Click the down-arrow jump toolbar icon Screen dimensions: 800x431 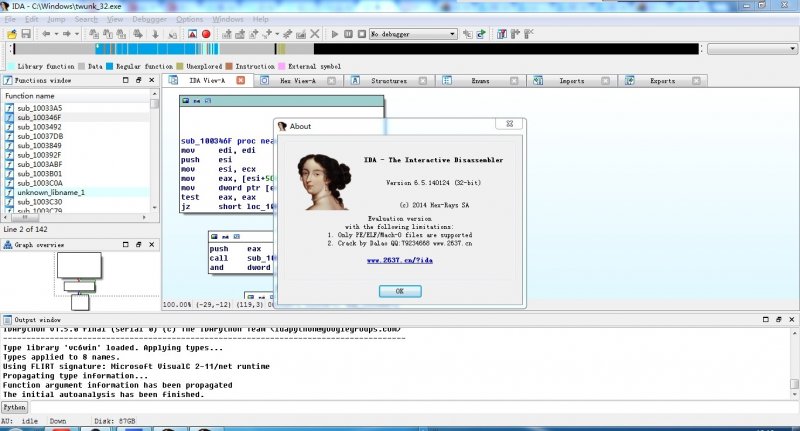(x=155, y=34)
